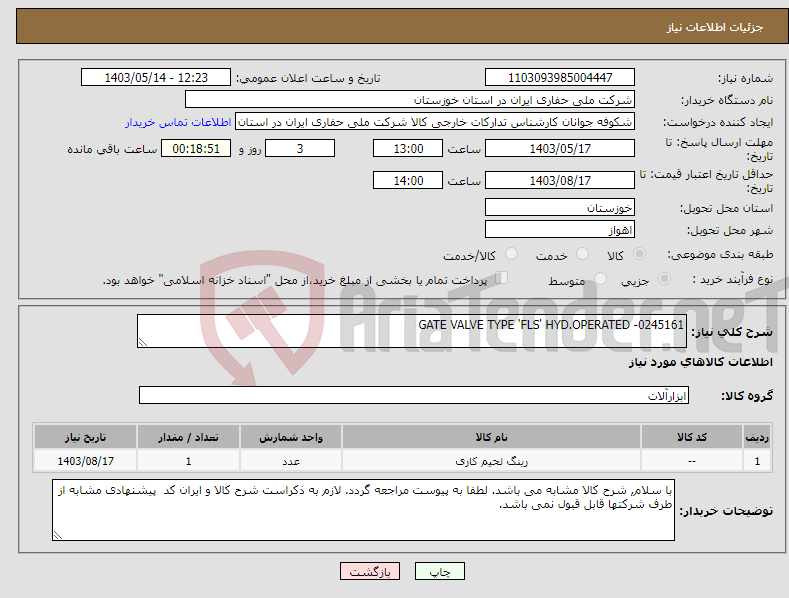Screen dimensions: 789x598
Task: Click the page title جزئیات اطلاعات نیاز
Action: (715, 27)
